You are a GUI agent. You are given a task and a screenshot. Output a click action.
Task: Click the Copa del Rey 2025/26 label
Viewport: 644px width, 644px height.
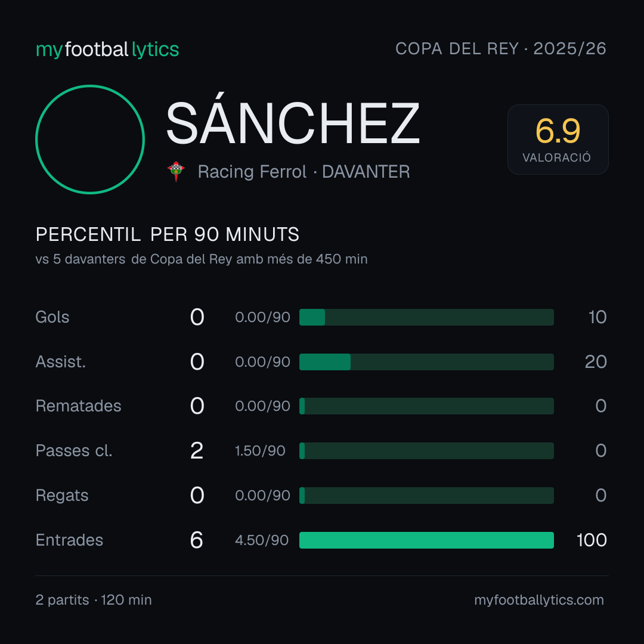tap(501, 48)
